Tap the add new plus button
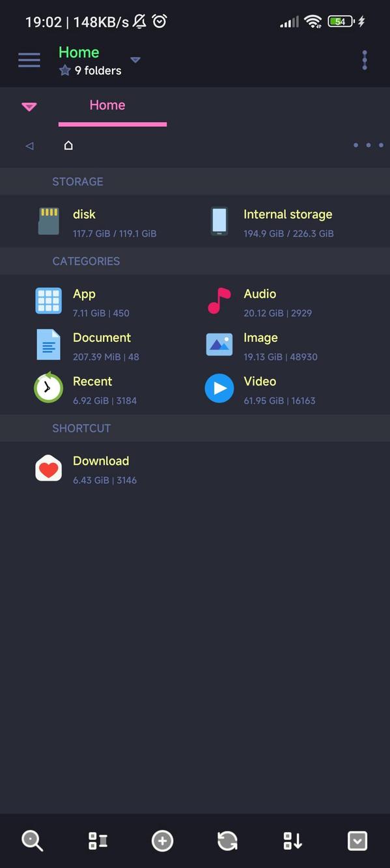The image size is (390, 868). (x=162, y=841)
